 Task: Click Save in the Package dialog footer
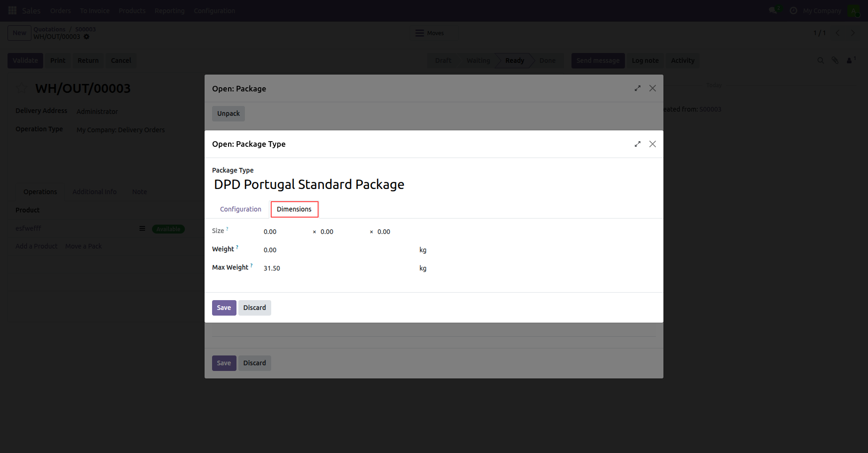coord(224,363)
